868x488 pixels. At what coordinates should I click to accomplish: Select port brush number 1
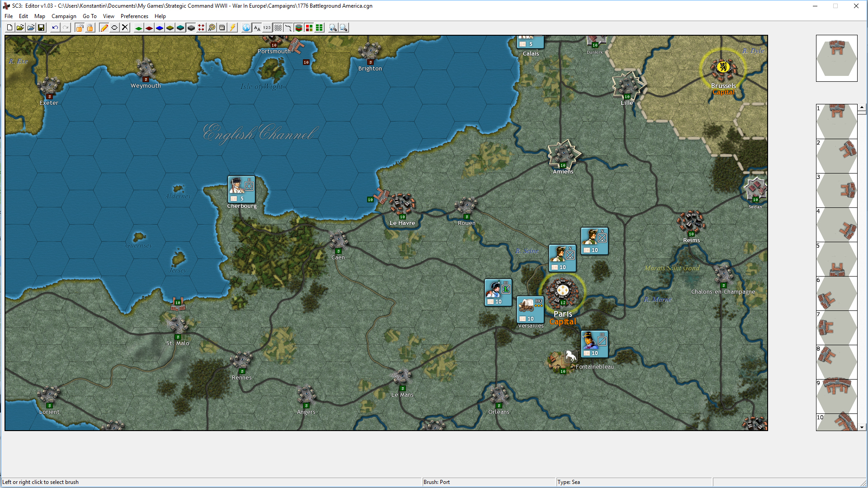point(837,122)
